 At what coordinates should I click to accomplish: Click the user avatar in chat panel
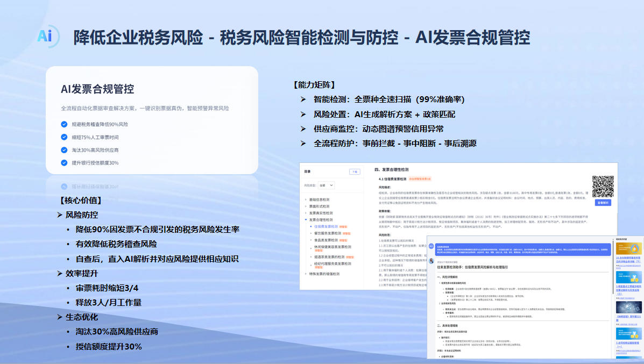[x=431, y=261]
